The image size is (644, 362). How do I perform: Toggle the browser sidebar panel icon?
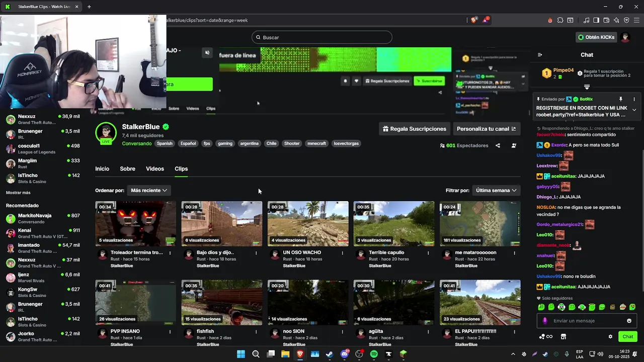click(596, 20)
